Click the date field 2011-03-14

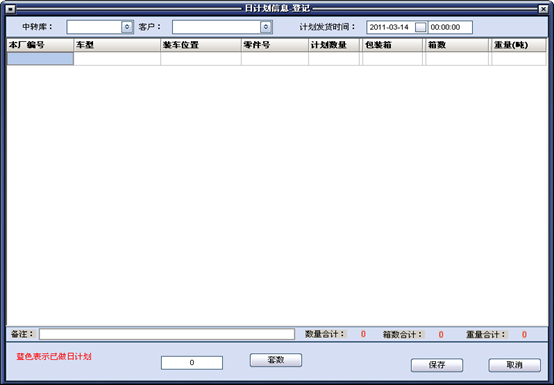(390, 27)
